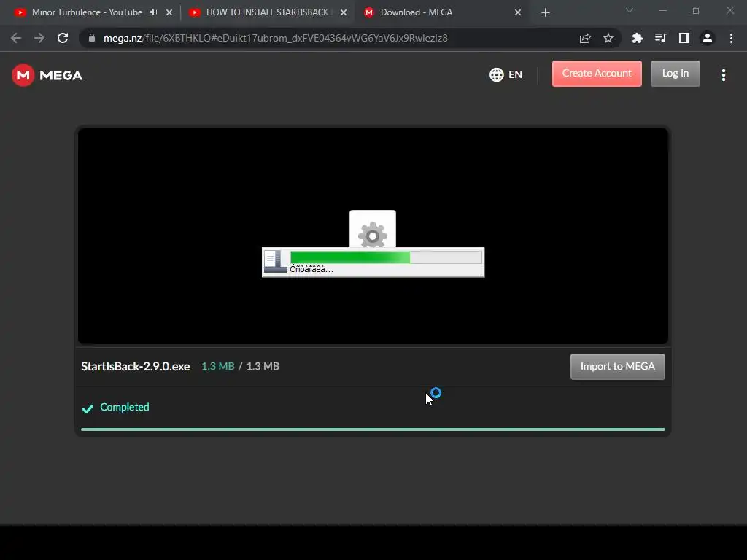
Task: Switch to Minor Turbulence - YouTube tab
Action: point(88,12)
